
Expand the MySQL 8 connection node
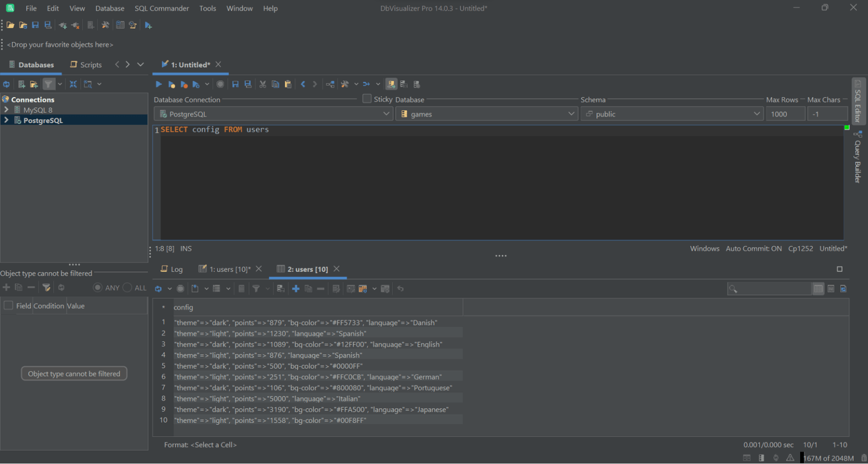coord(6,110)
